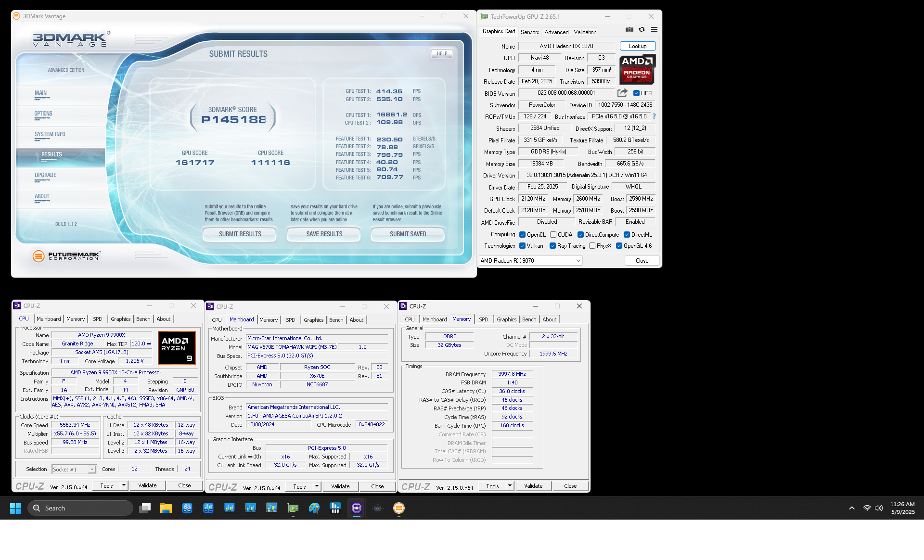Viewport: 924px width, 560px height.
Task: Open File Explorer from the taskbar
Action: [x=166, y=508]
